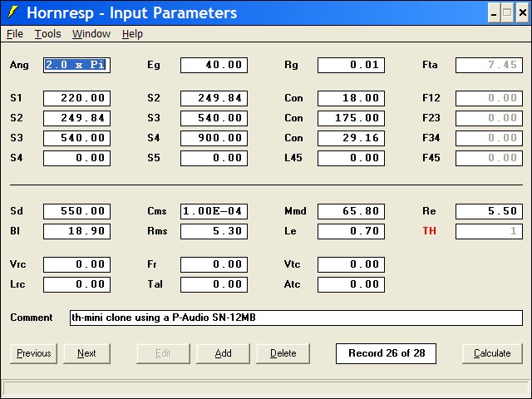Image resolution: width=532 pixels, height=399 pixels.
Task: Click the Comment label
Action: coord(32,318)
